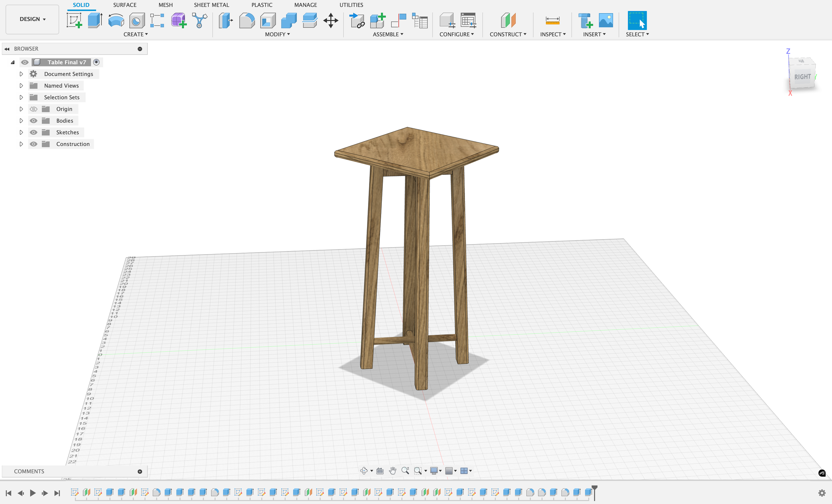Select the Move/Copy tool
The height and width of the screenshot is (504, 832).
pyautogui.click(x=330, y=20)
